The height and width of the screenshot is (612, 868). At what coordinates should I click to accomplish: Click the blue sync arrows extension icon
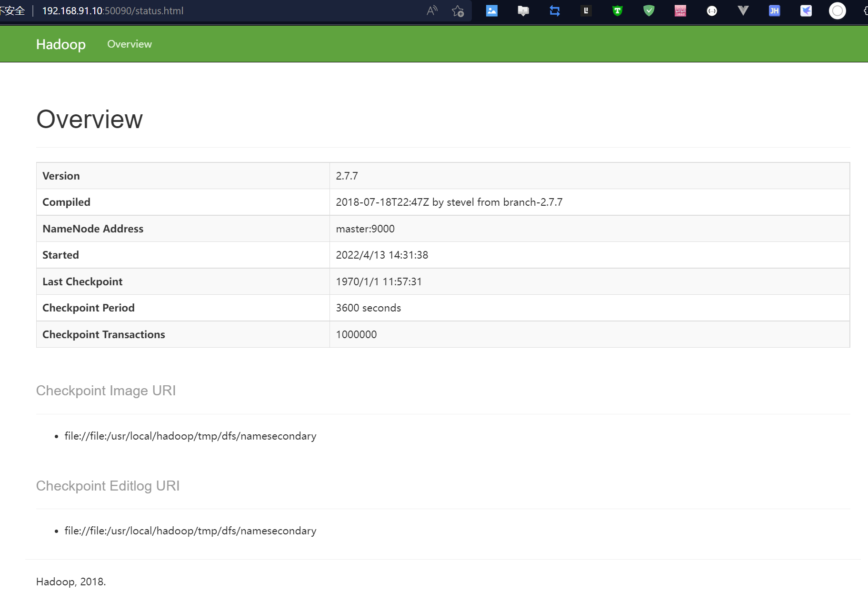coord(554,10)
